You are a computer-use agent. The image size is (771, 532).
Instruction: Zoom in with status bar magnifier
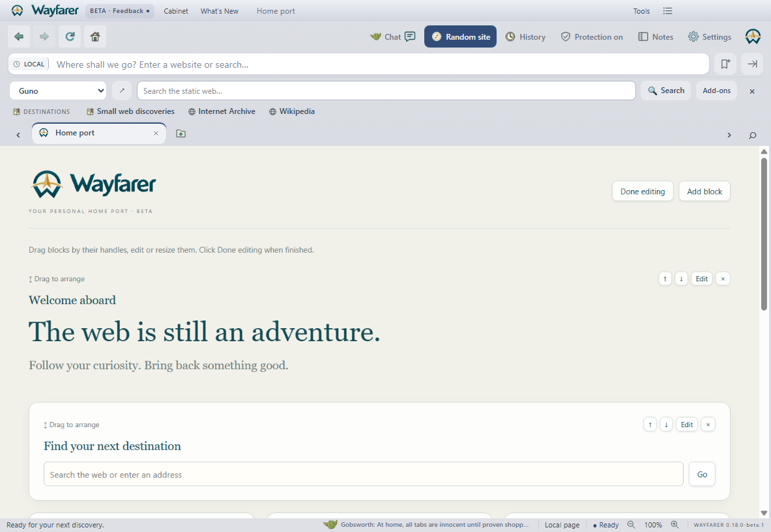pyautogui.click(x=675, y=525)
